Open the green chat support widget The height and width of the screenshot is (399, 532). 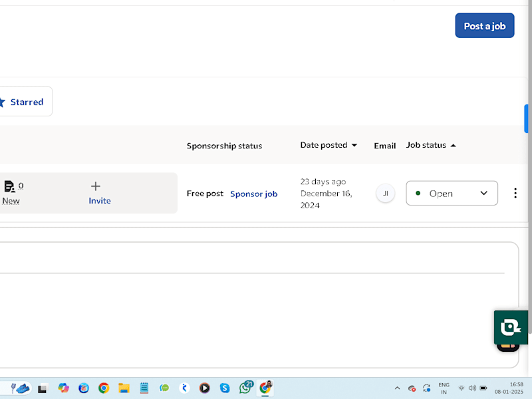point(511,327)
